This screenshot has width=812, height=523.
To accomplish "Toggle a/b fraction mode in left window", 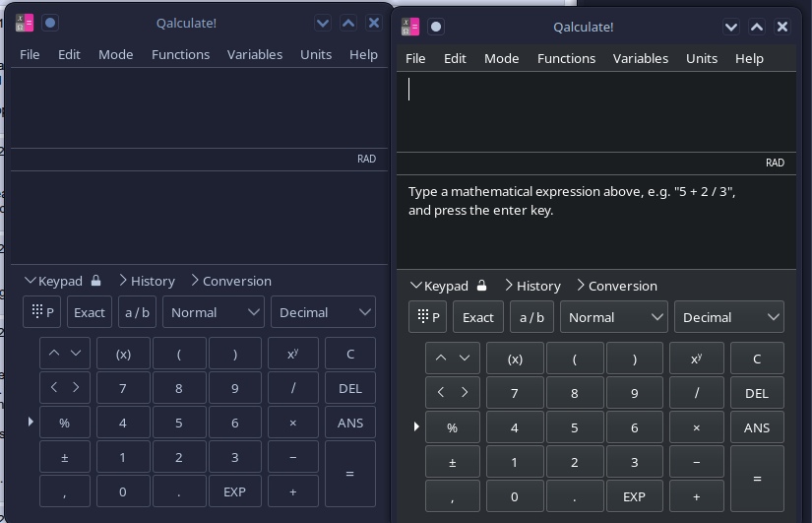I will (x=137, y=312).
